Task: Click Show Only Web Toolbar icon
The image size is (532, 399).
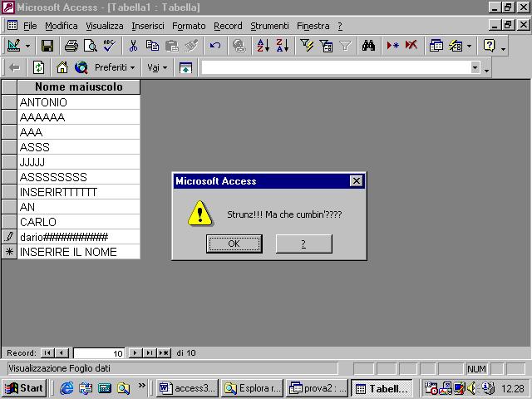Action: (x=185, y=68)
